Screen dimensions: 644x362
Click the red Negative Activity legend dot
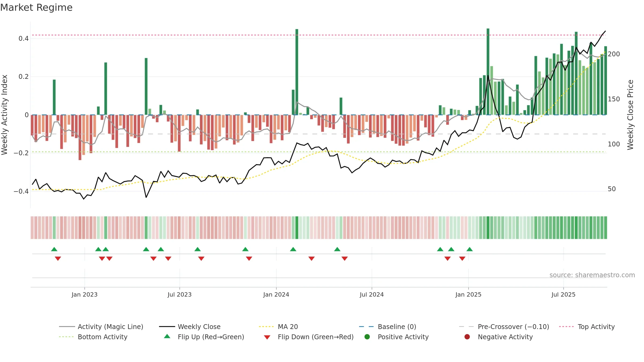(467, 337)
